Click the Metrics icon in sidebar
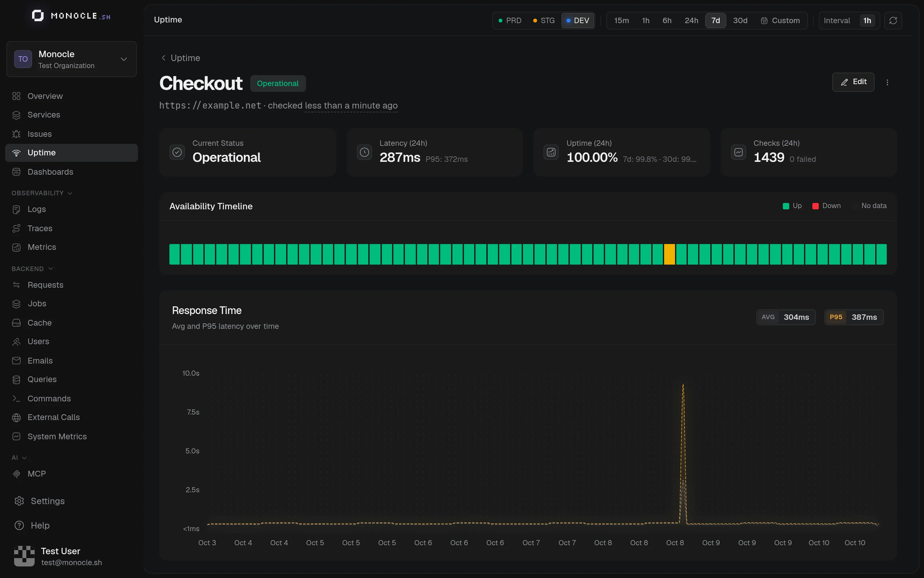 pyautogui.click(x=16, y=247)
